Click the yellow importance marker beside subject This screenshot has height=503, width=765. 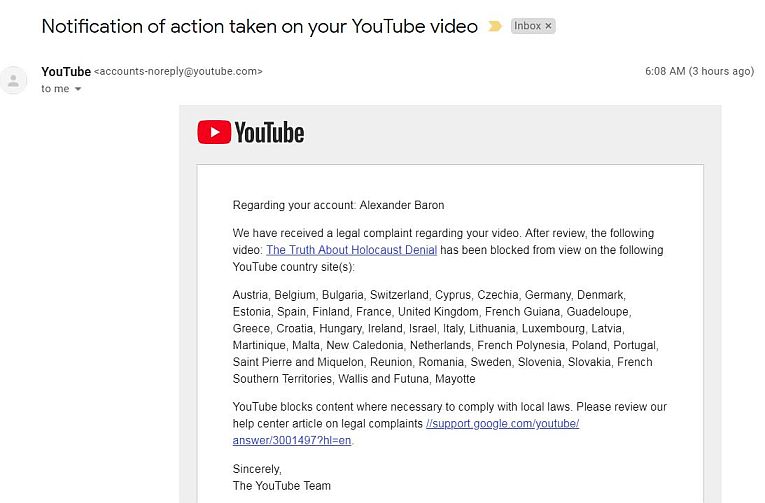click(x=494, y=27)
